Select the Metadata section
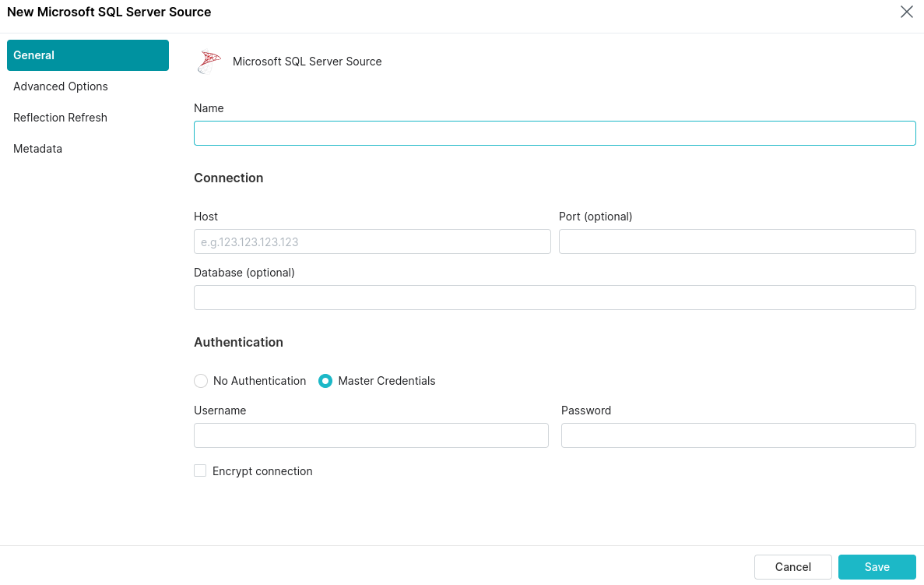Image resolution: width=924 pixels, height=585 pixels. [37, 149]
